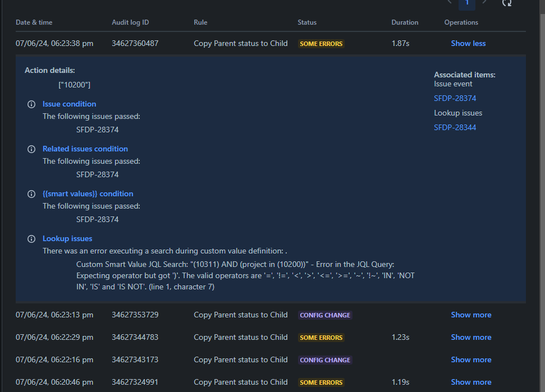
Task: Open the Lookup issues component link
Action: point(67,238)
